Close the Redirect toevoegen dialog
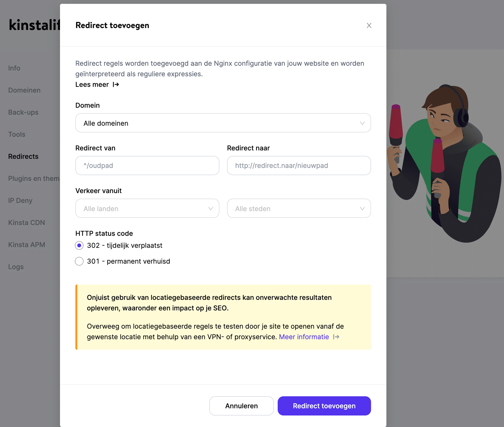This screenshot has width=504, height=427. coord(369,25)
